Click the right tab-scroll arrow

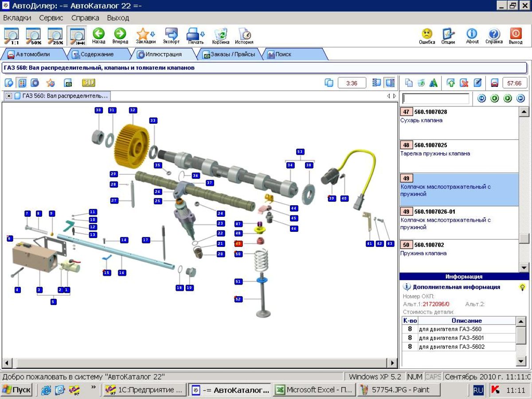(394, 96)
